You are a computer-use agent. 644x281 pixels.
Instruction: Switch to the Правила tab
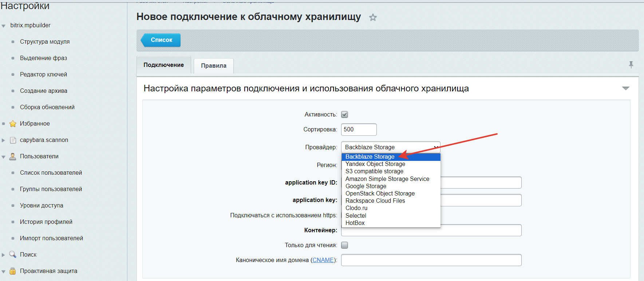214,66
